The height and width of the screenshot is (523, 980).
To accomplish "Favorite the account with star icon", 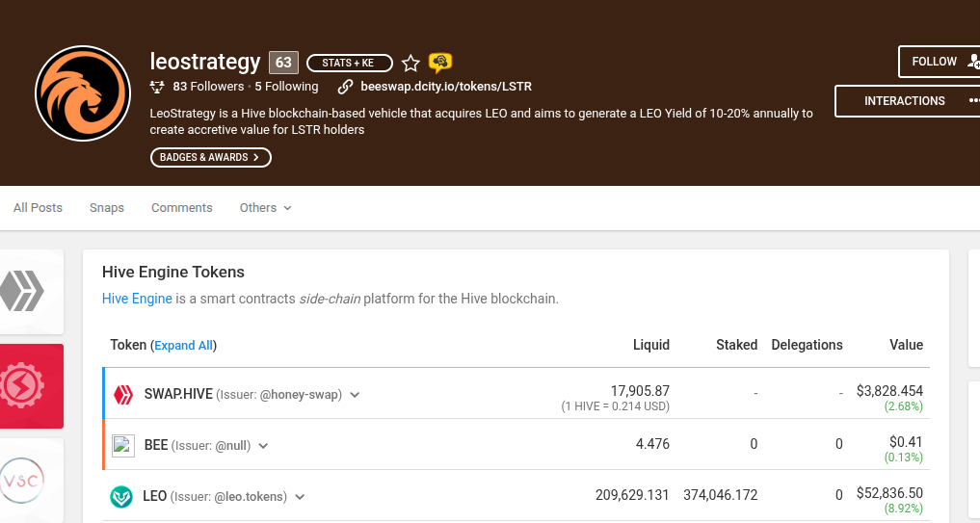I will click(x=411, y=64).
